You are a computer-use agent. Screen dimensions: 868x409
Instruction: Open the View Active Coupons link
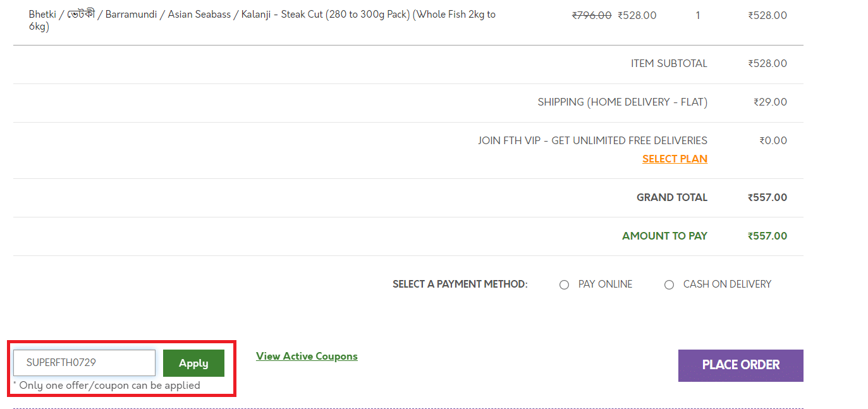[307, 357]
